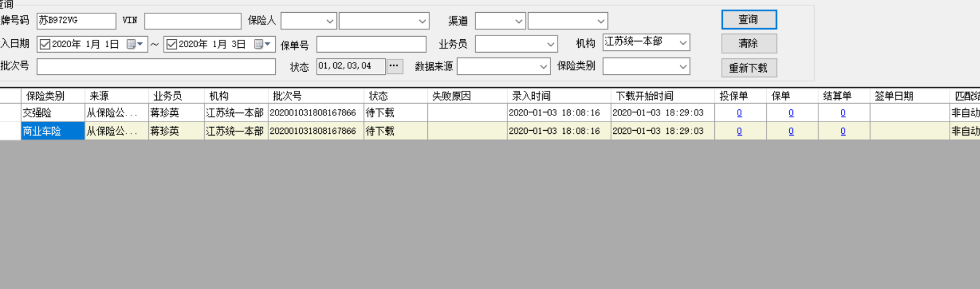Click the 清除 button

(749, 44)
